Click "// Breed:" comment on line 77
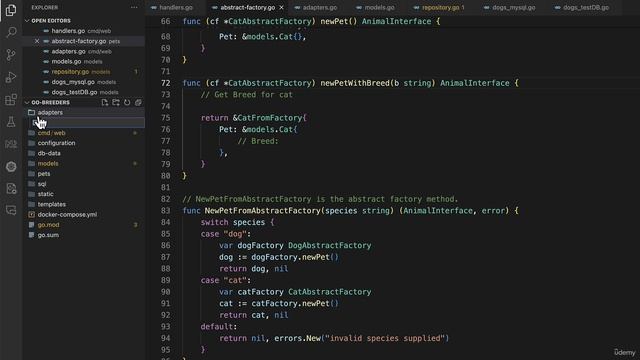Viewport: 640px width, 360px height. [x=258, y=141]
